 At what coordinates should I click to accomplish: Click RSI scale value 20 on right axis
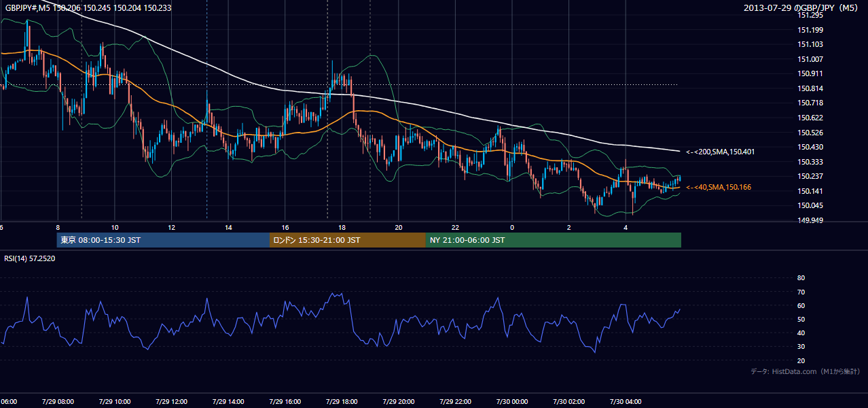click(801, 360)
